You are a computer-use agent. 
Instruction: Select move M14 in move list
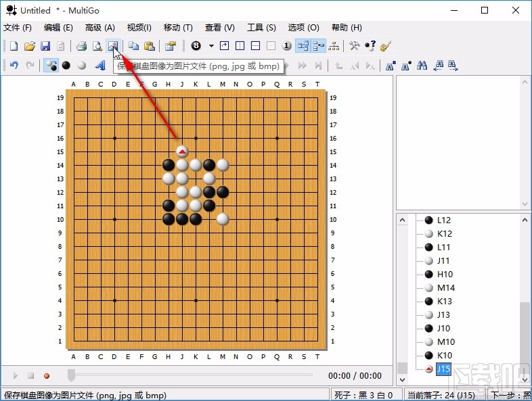point(446,288)
